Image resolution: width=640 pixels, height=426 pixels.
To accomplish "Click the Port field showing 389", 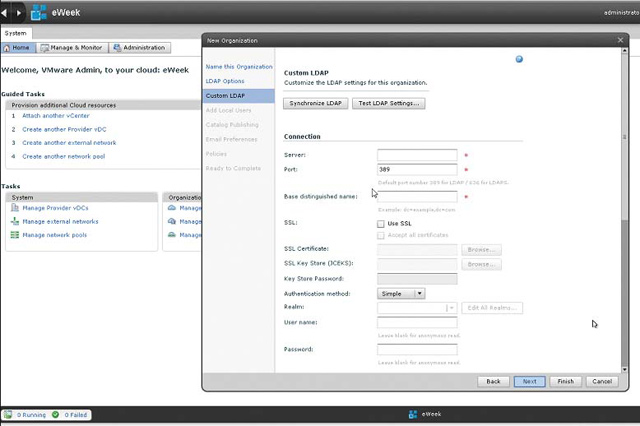I will coord(417,169).
